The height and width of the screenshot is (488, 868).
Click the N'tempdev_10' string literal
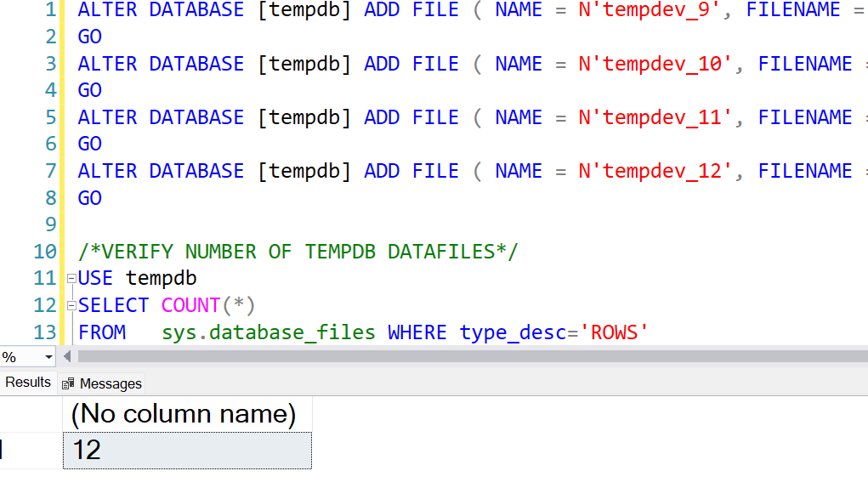click(x=655, y=64)
